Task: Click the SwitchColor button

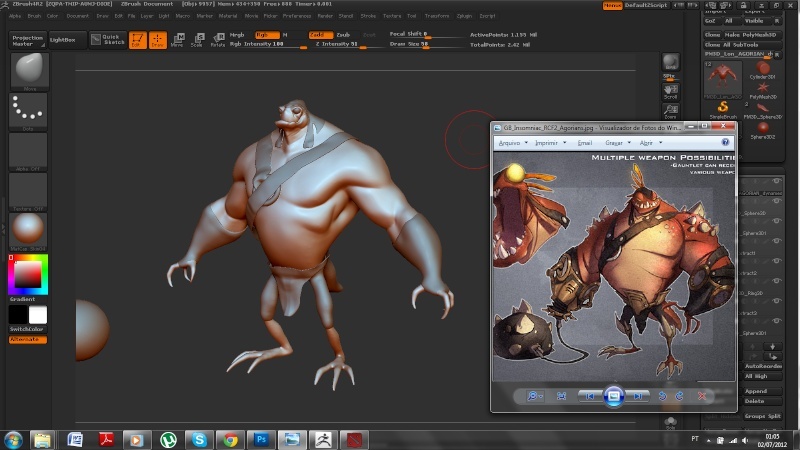Action: click(x=28, y=329)
